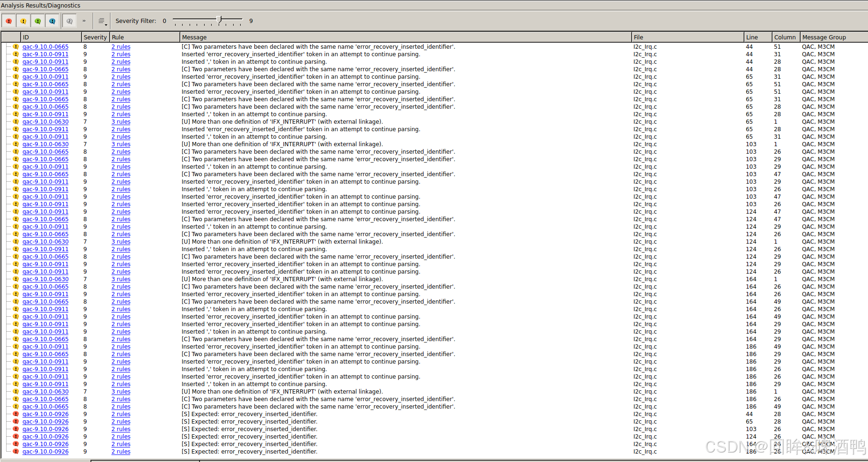Toggle the yellow warning diagnostics filter

point(23,21)
